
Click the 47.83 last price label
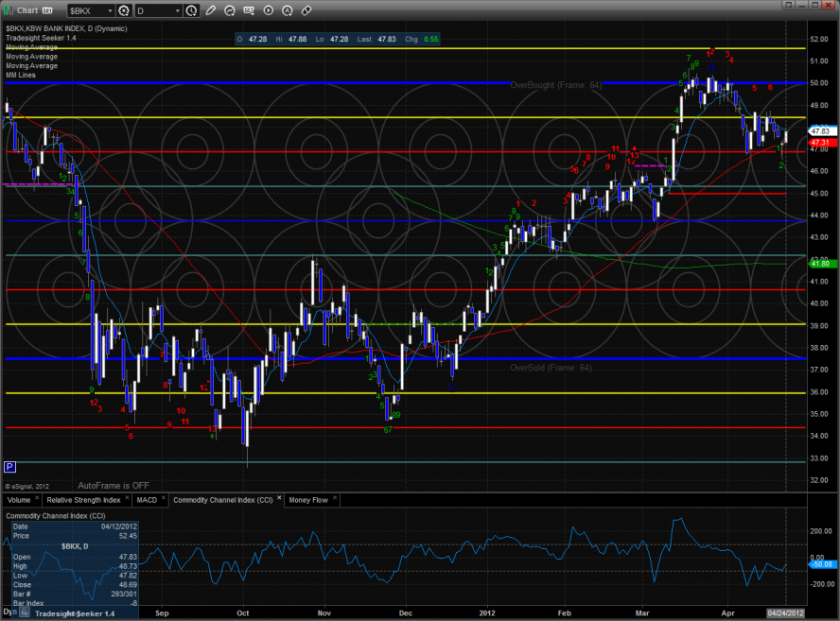pyautogui.click(x=819, y=131)
